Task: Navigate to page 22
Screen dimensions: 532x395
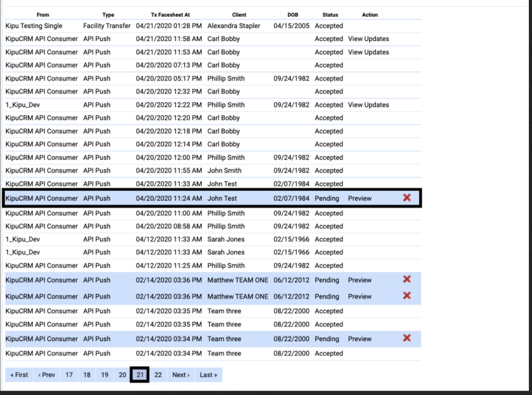Action: [x=158, y=375]
